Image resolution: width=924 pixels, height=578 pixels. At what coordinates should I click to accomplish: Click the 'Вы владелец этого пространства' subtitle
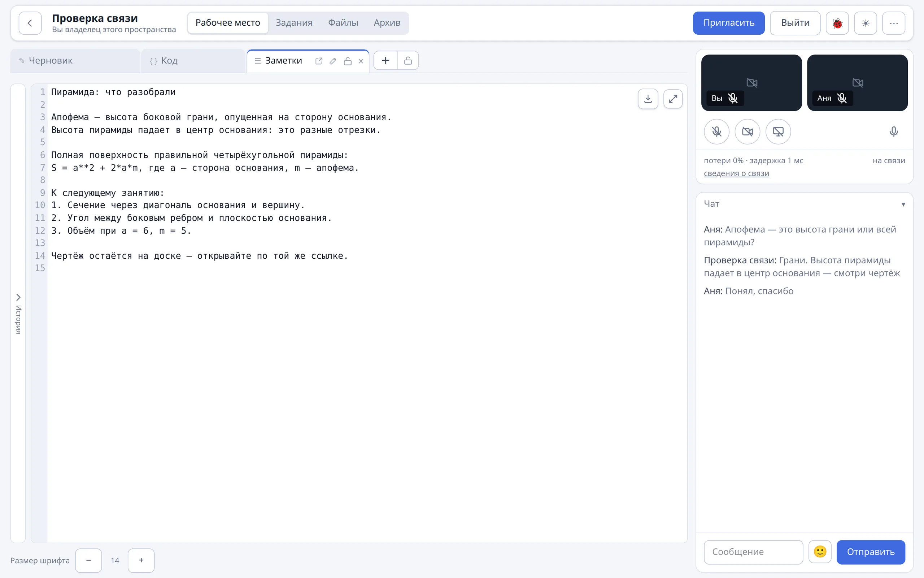pyautogui.click(x=114, y=30)
